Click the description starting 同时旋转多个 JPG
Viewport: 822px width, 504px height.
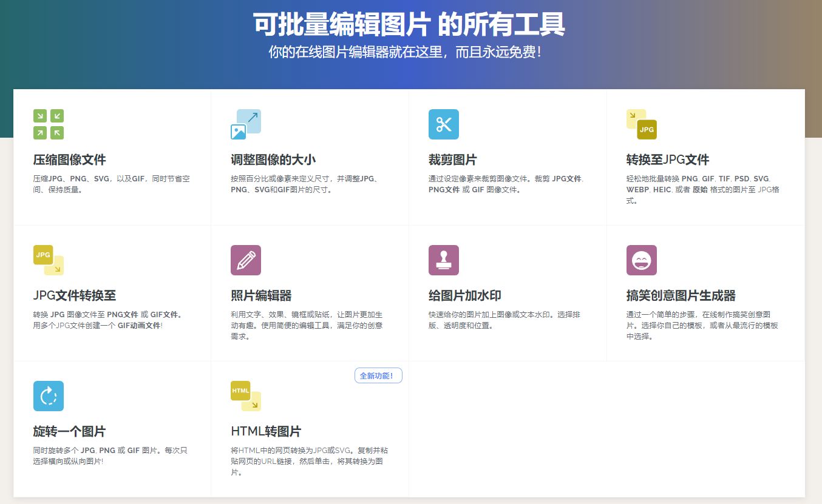(110, 456)
